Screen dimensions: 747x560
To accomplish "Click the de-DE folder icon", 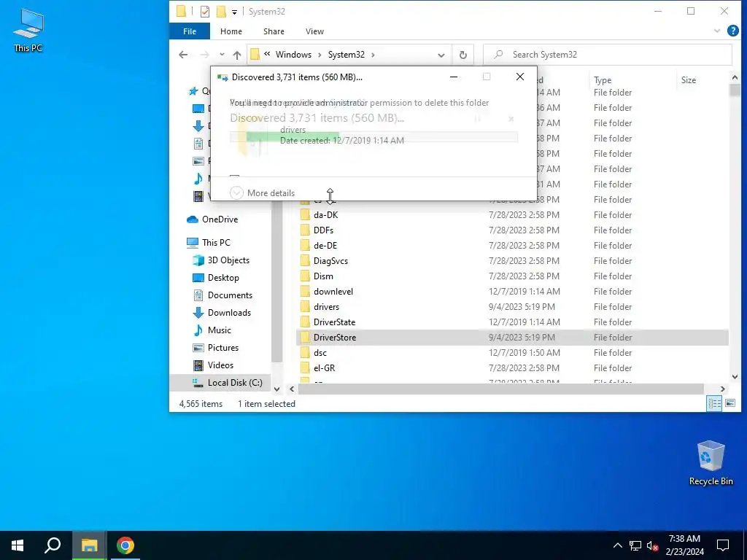I will point(305,245).
